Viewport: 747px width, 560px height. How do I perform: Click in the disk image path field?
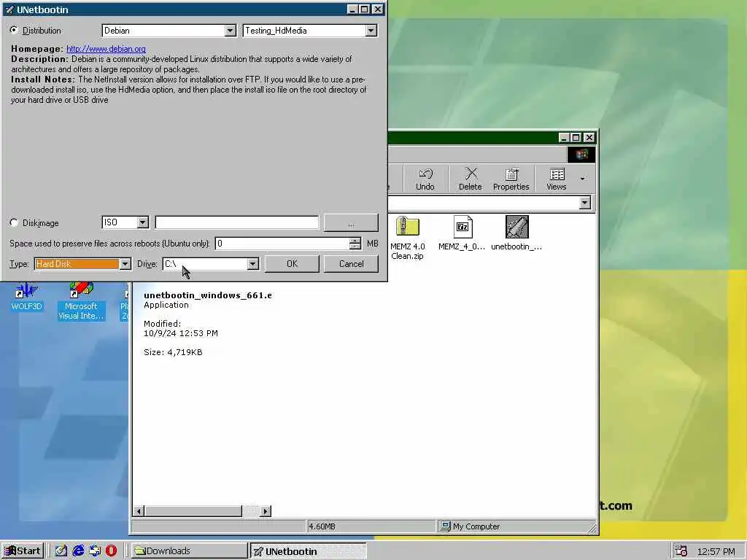[x=237, y=222]
